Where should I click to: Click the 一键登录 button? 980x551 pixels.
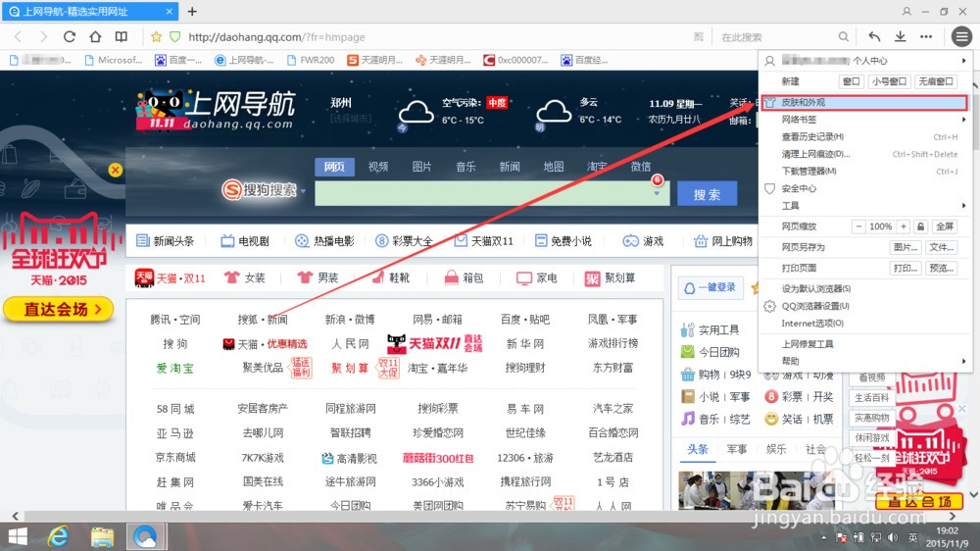pos(711,287)
